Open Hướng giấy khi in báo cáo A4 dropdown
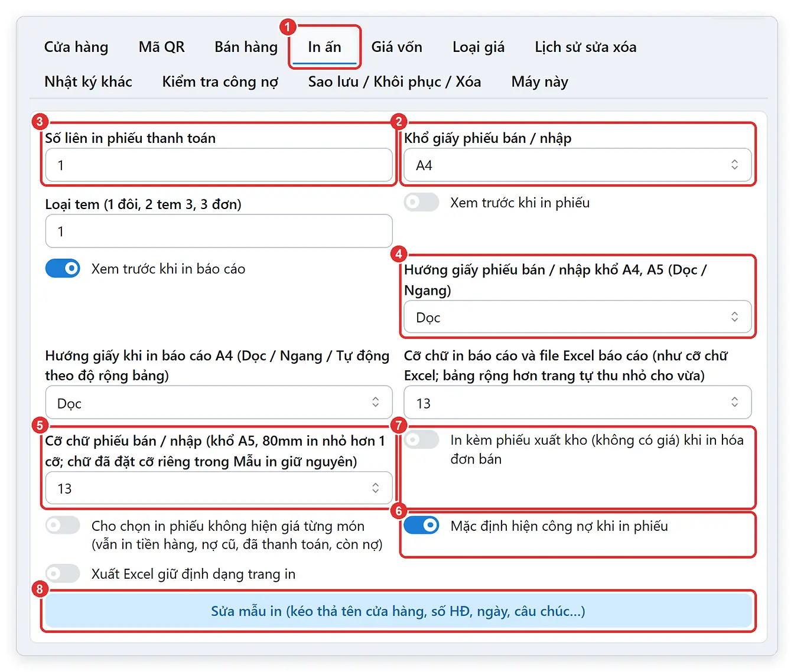 click(x=219, y=403)
